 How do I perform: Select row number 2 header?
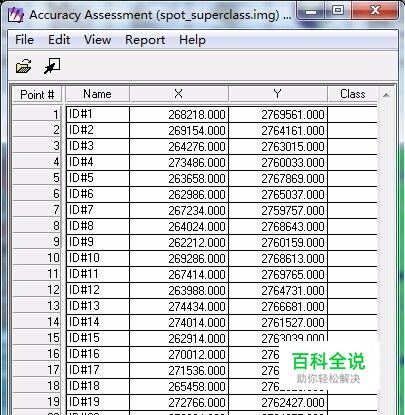pos(37,130)
